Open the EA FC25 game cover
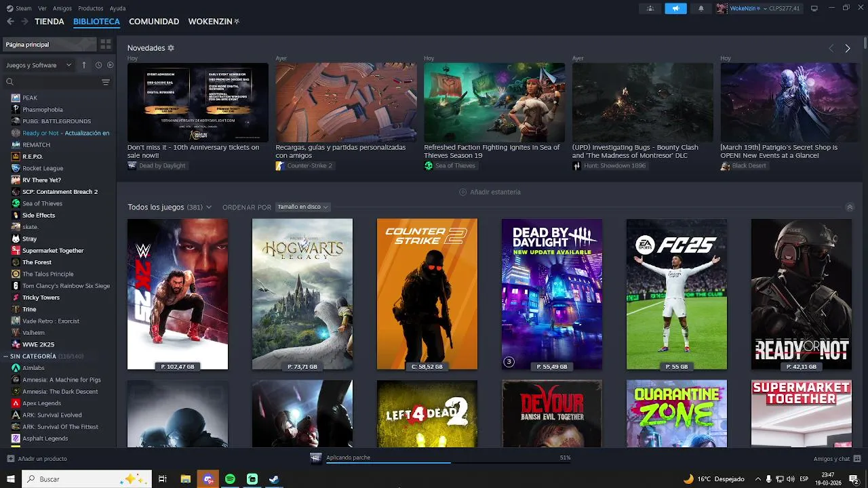 coord(677,294)
